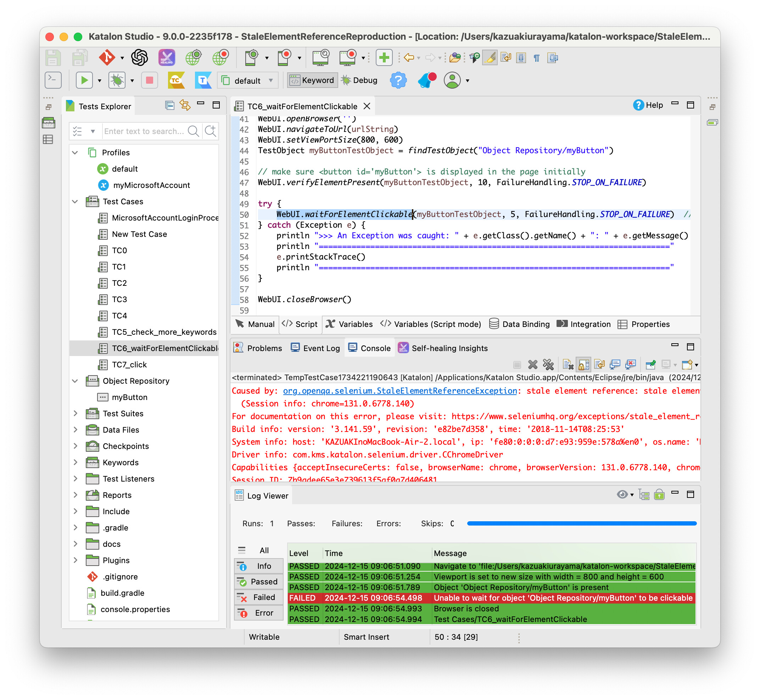Click the green Run test button
Screen dimensions: 760x700
84,80
